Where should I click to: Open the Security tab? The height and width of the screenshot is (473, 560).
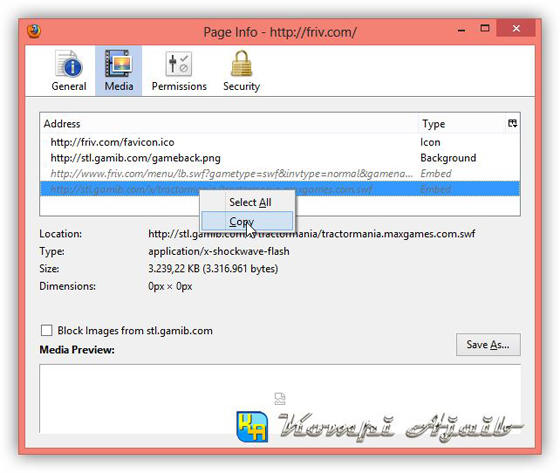point(241,71)
